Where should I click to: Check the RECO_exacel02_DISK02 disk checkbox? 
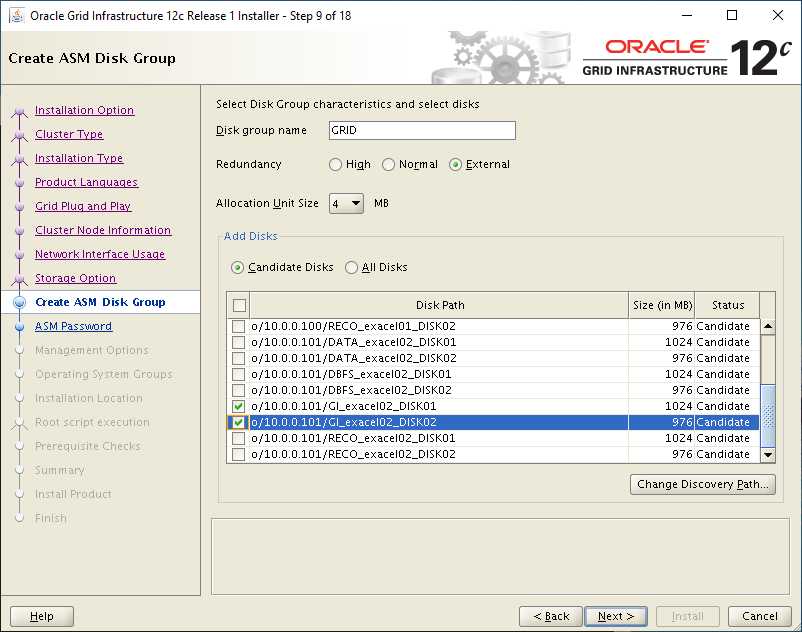pos(238,455)
